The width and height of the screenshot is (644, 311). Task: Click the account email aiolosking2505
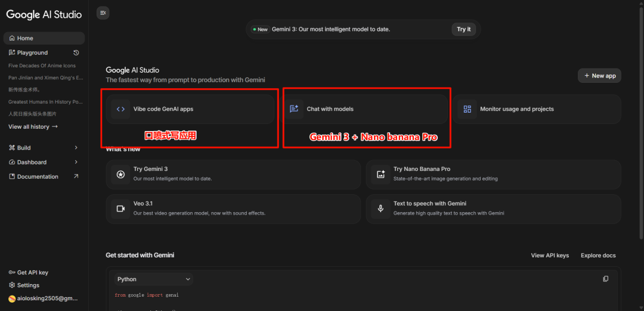click(x=48, y=298)
